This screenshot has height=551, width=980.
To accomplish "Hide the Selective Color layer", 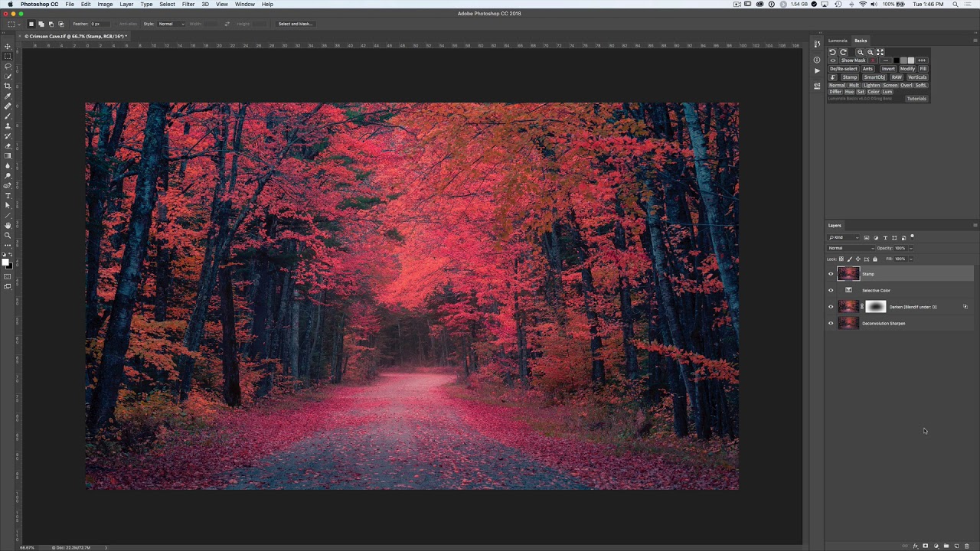I will point(831,290).
